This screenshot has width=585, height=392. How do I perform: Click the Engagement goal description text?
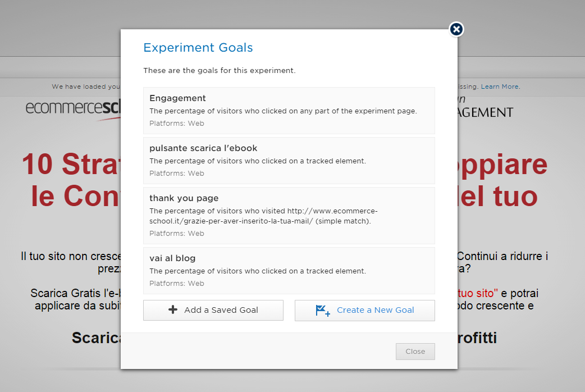pos(283,111)
